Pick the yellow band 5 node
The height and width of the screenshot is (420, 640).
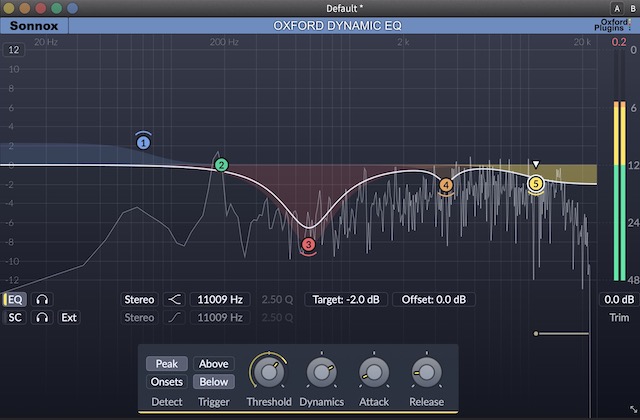tap(536, 183)
